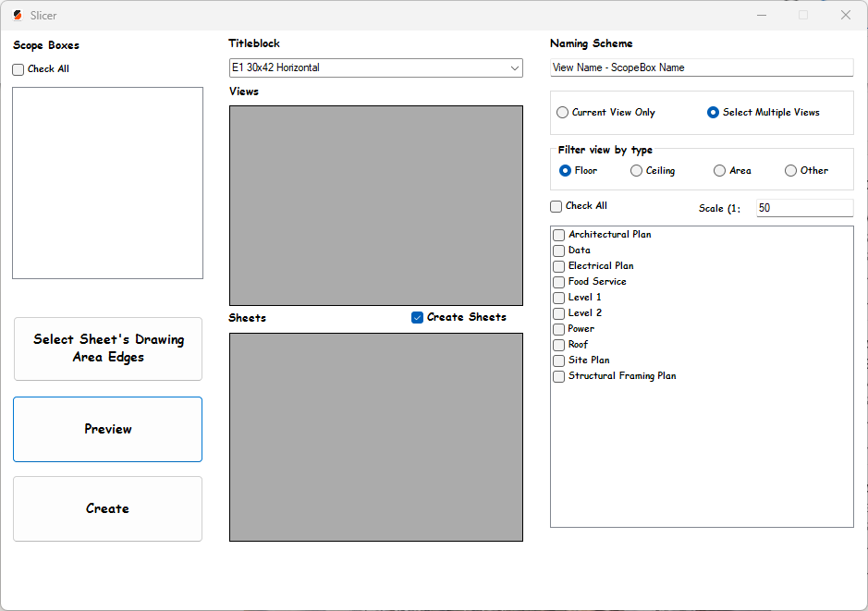868x611 pixels.
Task: Check All views above the view list
Action: tap(556, 206)
